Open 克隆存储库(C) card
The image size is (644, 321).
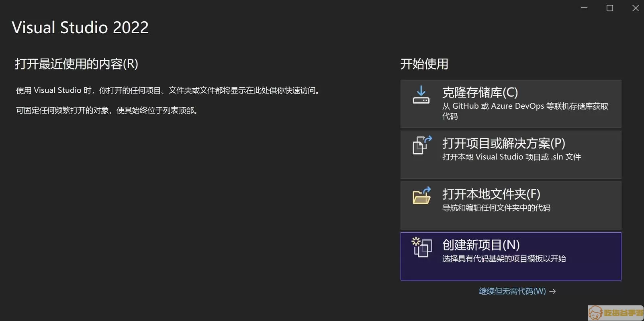[511, 104]
